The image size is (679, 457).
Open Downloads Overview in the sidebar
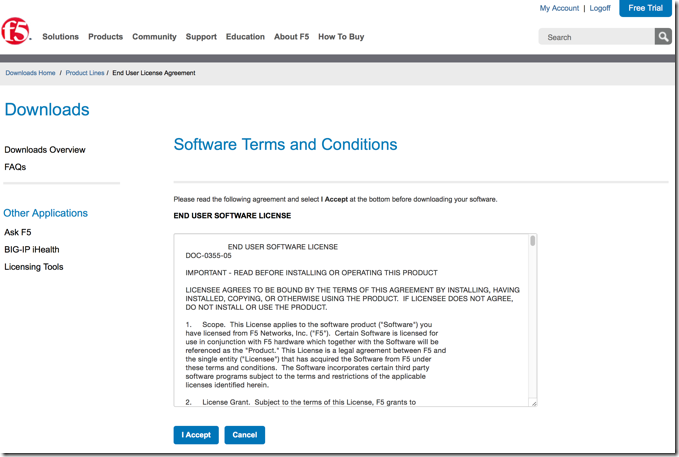(x=45, y=150)
